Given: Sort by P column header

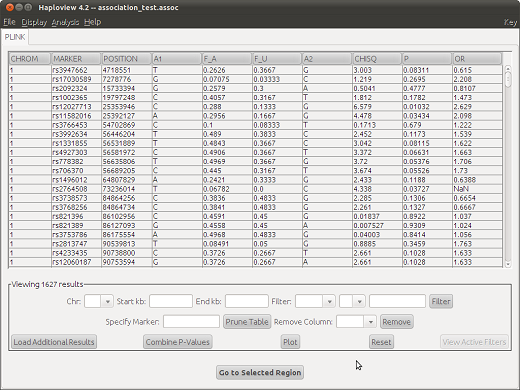Looking at the screenshot, I should pyautogui.click(x=427, y=59).
